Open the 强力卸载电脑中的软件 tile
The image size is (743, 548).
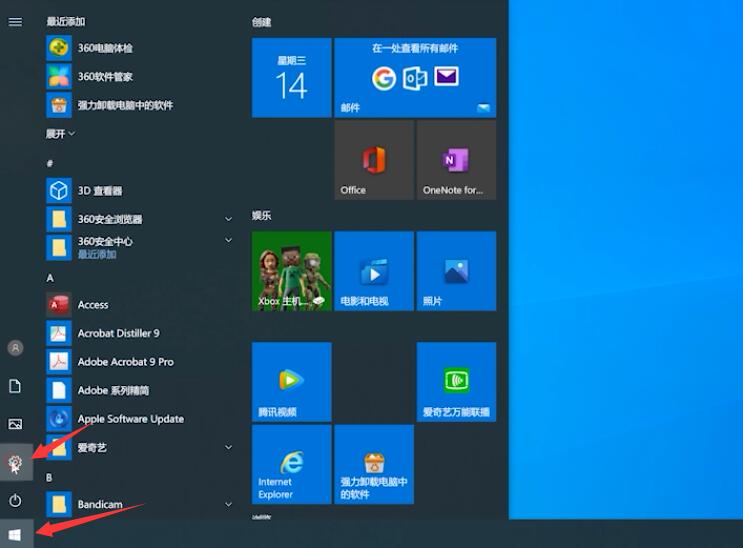point(374,465)
